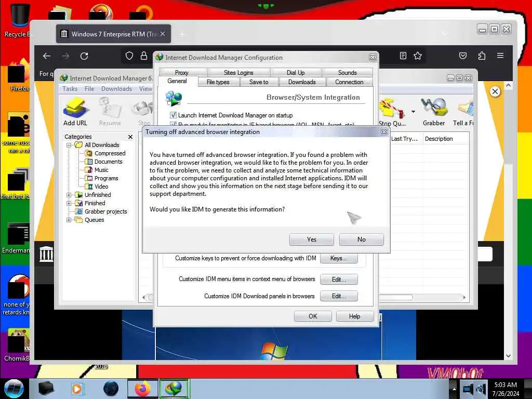This screenshot has height=399, width=532.
Task: Close the Categories panel
Action: [130, 137]
